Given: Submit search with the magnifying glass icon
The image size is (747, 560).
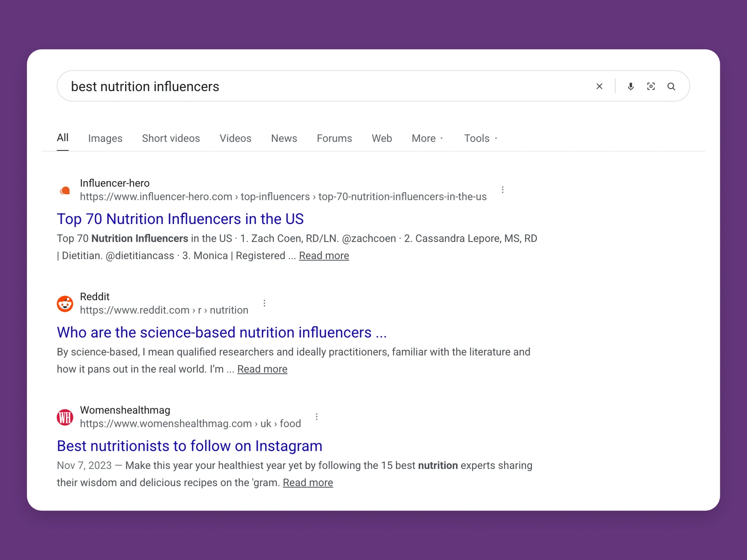Looking at the screenshot, I should (671, 86).
